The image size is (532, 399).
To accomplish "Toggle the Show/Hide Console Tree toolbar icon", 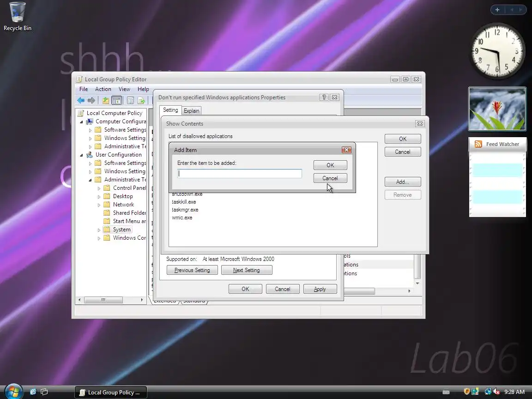I will click(x=116, y=100).
